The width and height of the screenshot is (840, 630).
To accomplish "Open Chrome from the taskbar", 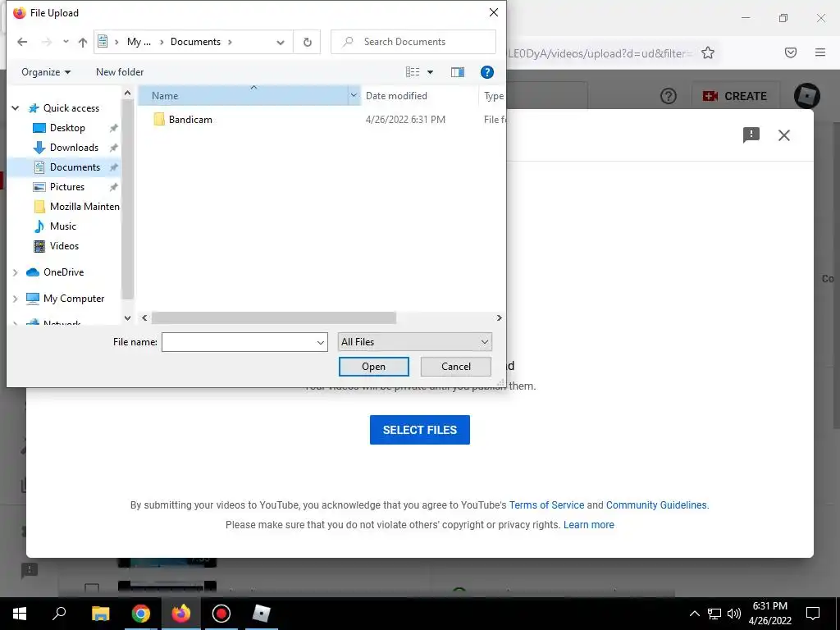I will pyautogui.click(x=141, y=614).
